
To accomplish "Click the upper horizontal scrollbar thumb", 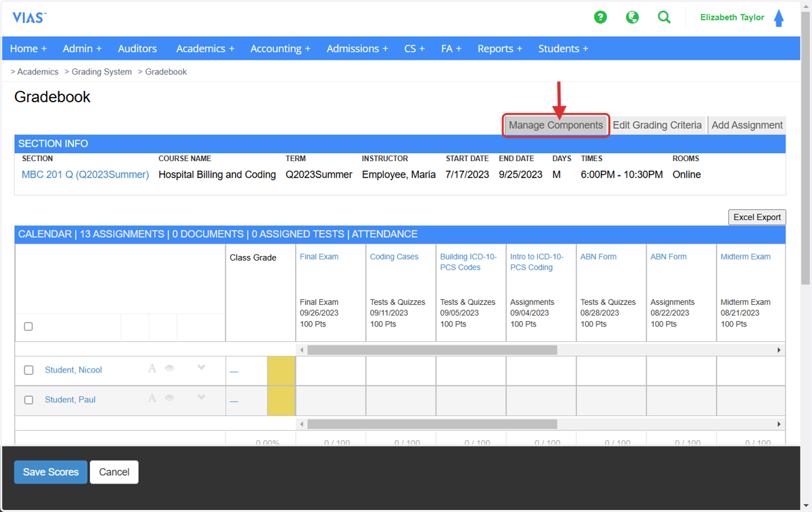I will [432, 350].
